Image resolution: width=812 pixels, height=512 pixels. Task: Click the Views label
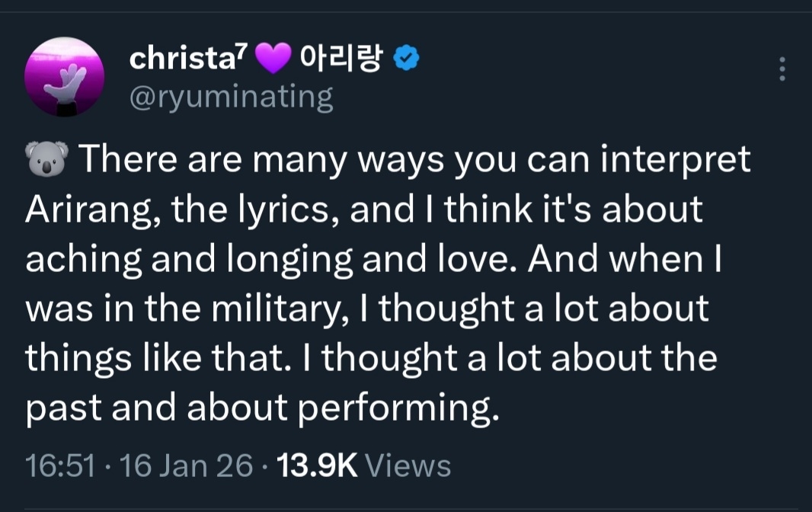pyautogui.click(x=408, y=465)
